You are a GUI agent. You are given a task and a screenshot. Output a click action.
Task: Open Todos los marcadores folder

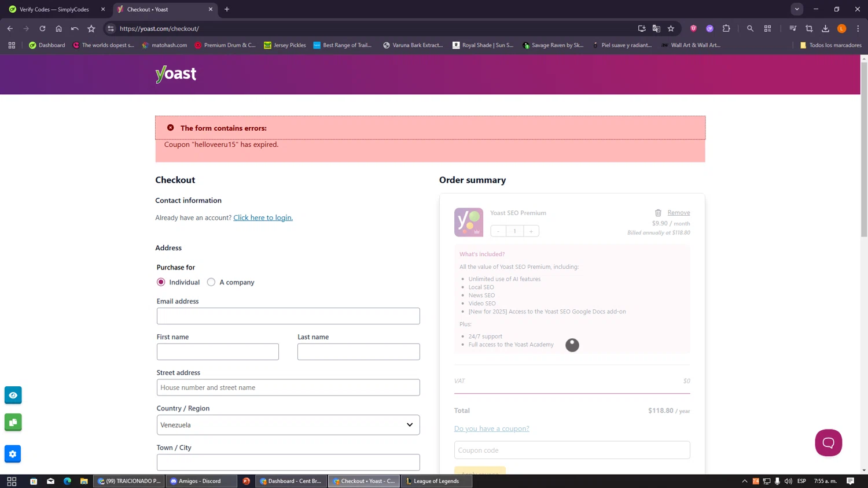point(830,45)
